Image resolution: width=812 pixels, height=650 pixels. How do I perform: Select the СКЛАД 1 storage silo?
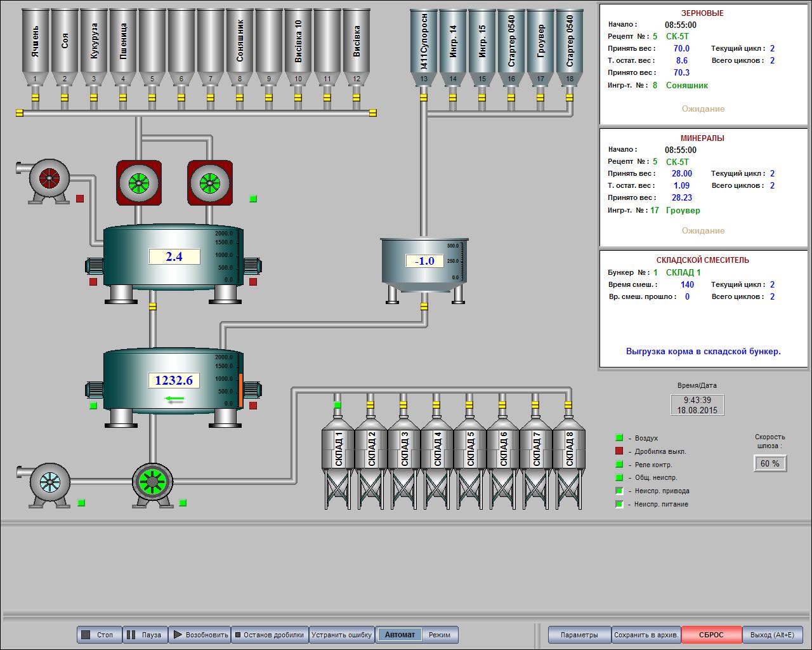[337, 451]
